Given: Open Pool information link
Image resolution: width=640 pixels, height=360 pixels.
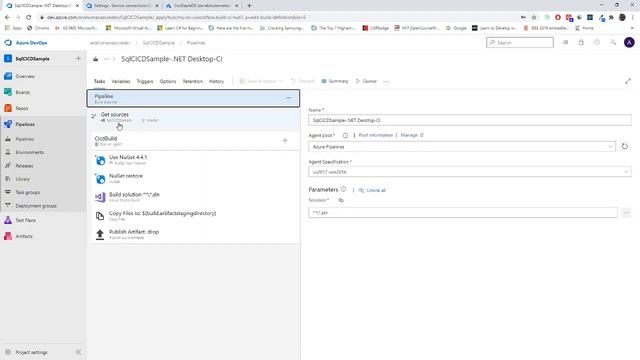Looking at the screenshot, I should (x=376, y=135).
